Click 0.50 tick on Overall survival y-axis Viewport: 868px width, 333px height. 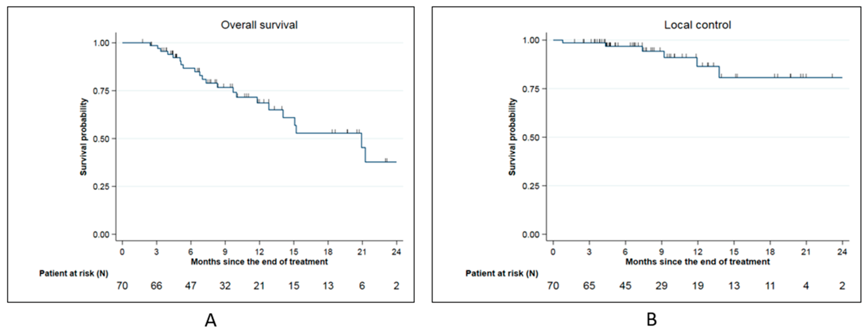(101, 139)
